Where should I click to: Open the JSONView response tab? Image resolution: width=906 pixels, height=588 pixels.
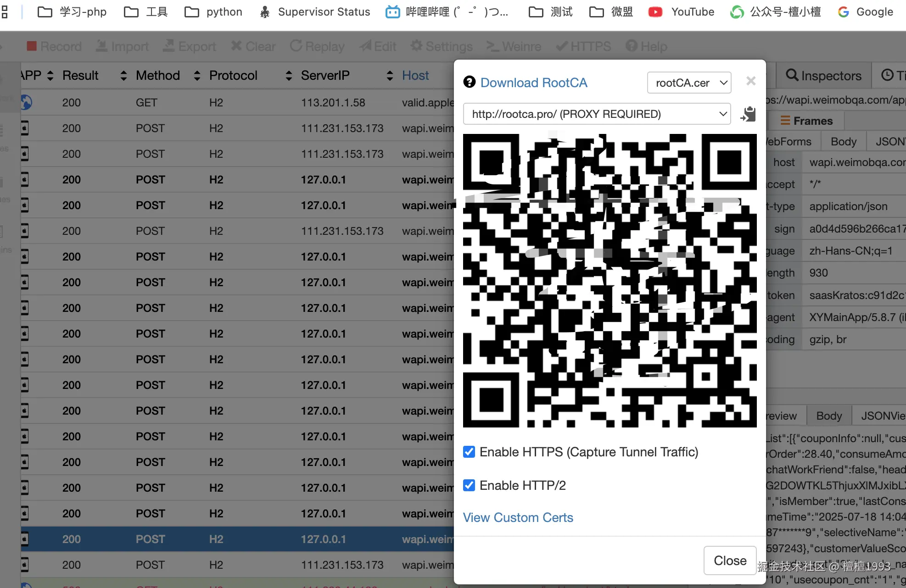[882, 416]
